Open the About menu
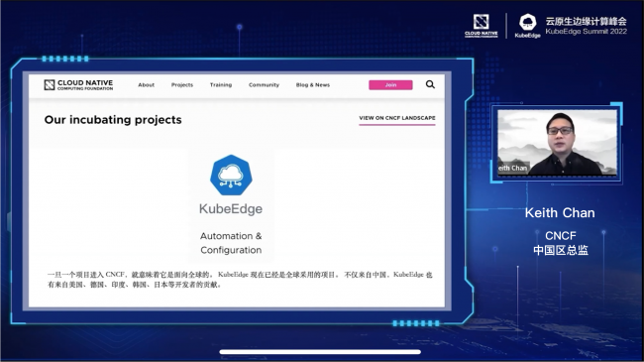Screen dimensions: 644x362 [147, 84]
